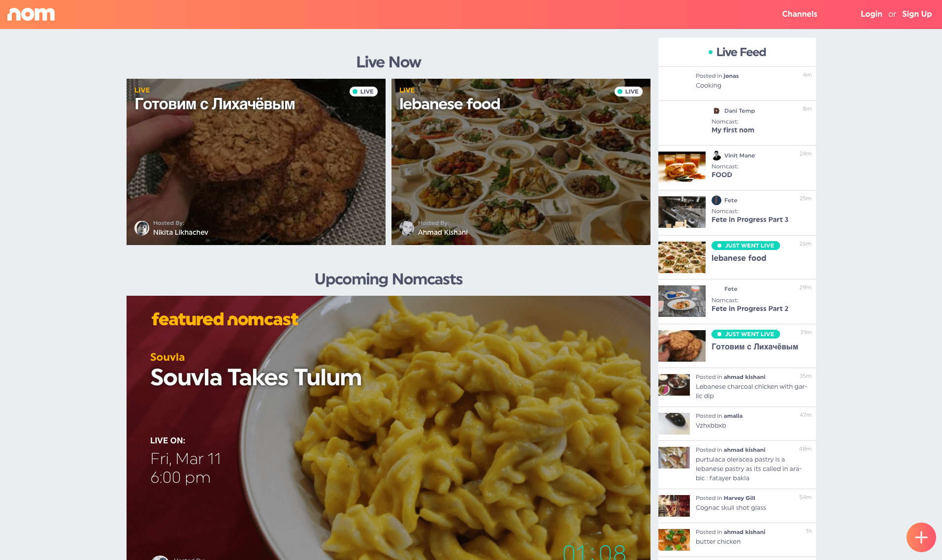
Task: Click the nom logo in header
Action: (31, 14)
